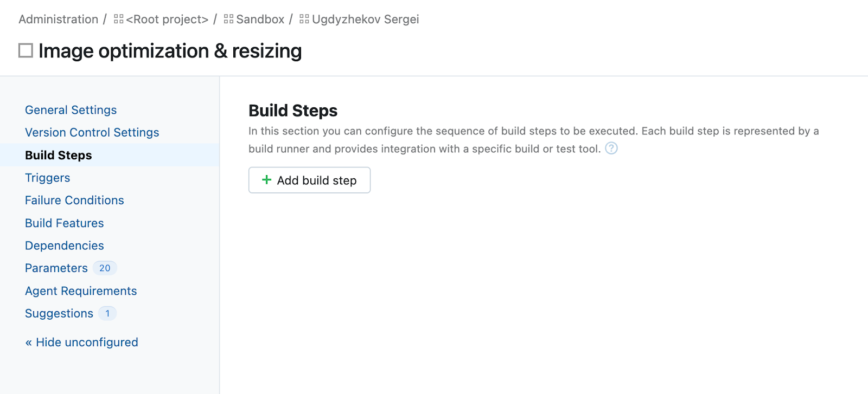The image size is (868, 394).
Task: Open General Settings section
Action: (71, 110)
